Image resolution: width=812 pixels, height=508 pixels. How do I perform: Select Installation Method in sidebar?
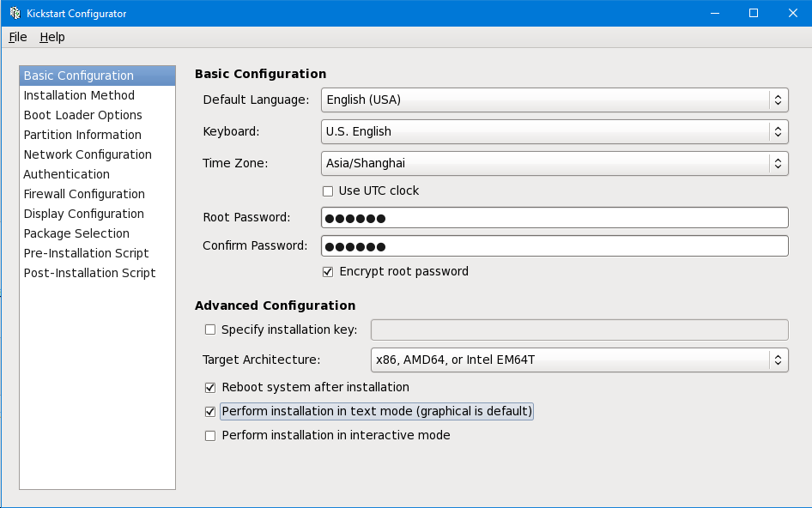79,95
